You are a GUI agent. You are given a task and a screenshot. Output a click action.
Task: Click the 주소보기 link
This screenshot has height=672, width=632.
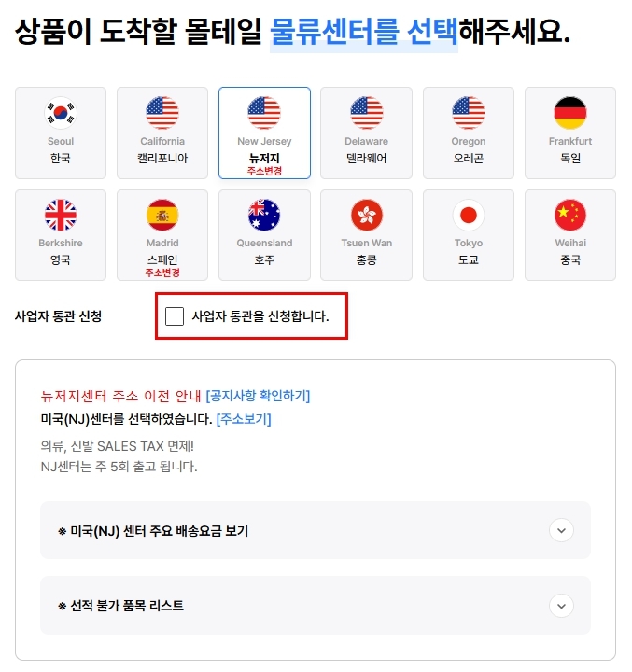(244, 419)
